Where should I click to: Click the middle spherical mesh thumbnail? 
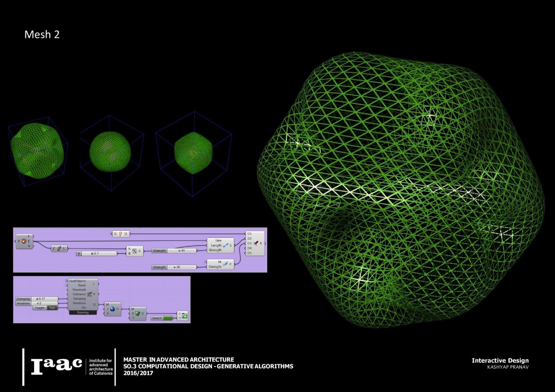coord(111,149)
